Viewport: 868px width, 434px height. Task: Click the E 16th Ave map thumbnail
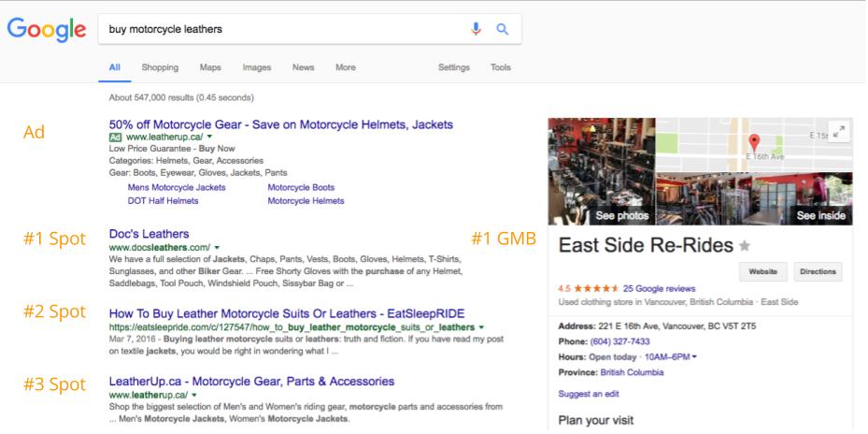tap(754, 145)
